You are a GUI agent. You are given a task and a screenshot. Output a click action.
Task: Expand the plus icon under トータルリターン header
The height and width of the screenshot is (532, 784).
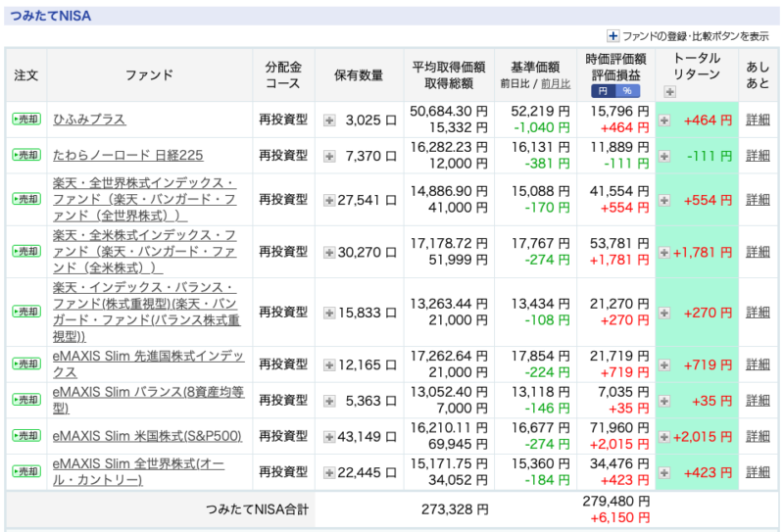(x=669, y=92)
